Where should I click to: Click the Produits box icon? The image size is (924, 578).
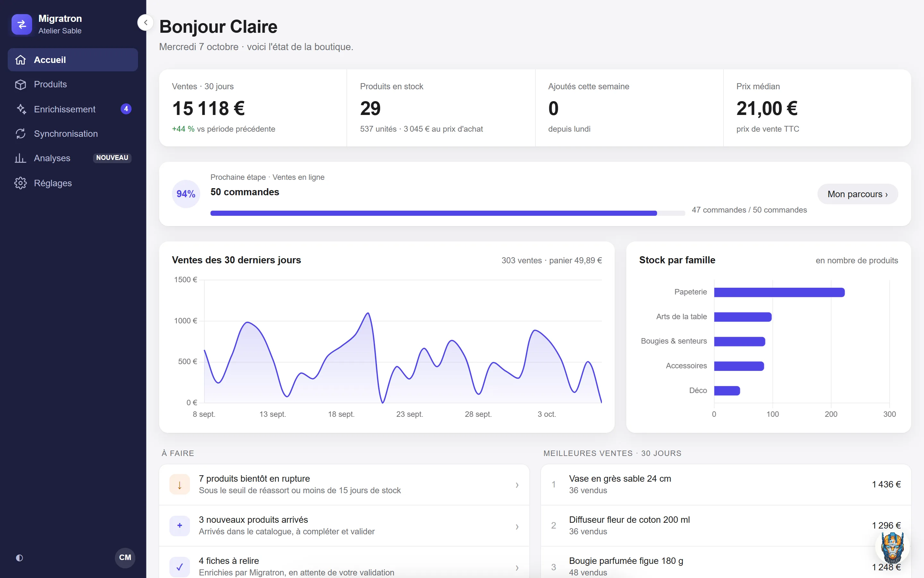point(21,84)
